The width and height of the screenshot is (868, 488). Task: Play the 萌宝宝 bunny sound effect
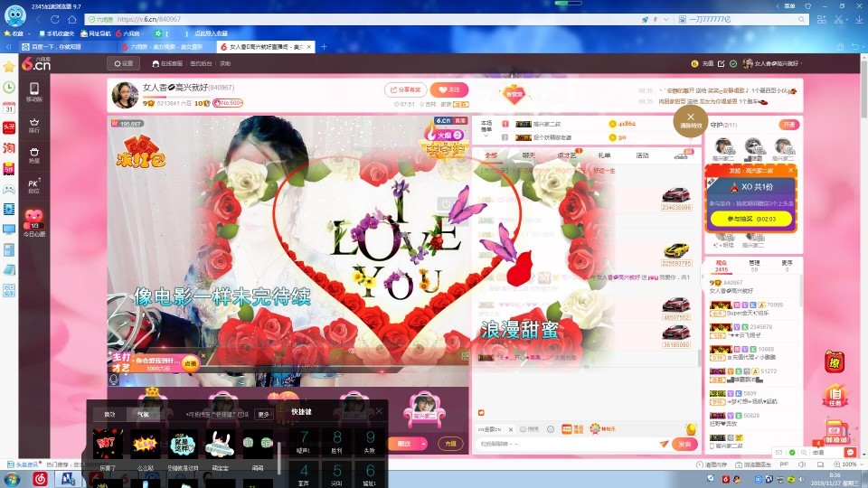[220, 444]
